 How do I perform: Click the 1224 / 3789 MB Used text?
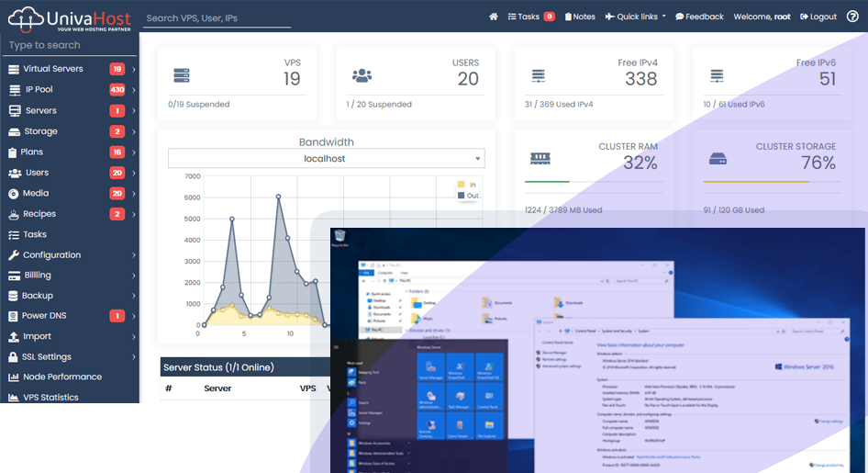coord(563,210)
